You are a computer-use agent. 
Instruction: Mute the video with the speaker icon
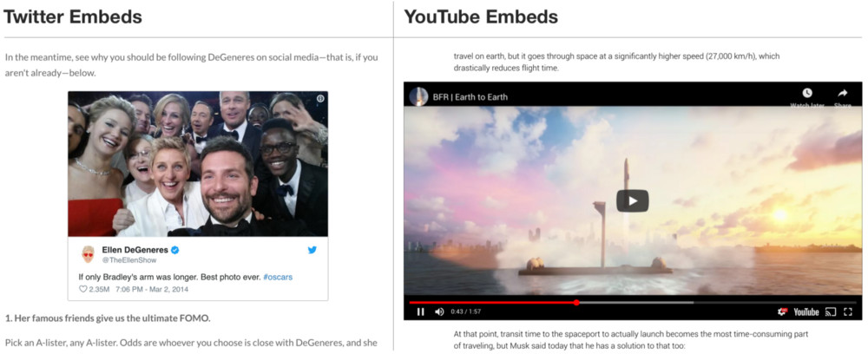click(439, 312)
